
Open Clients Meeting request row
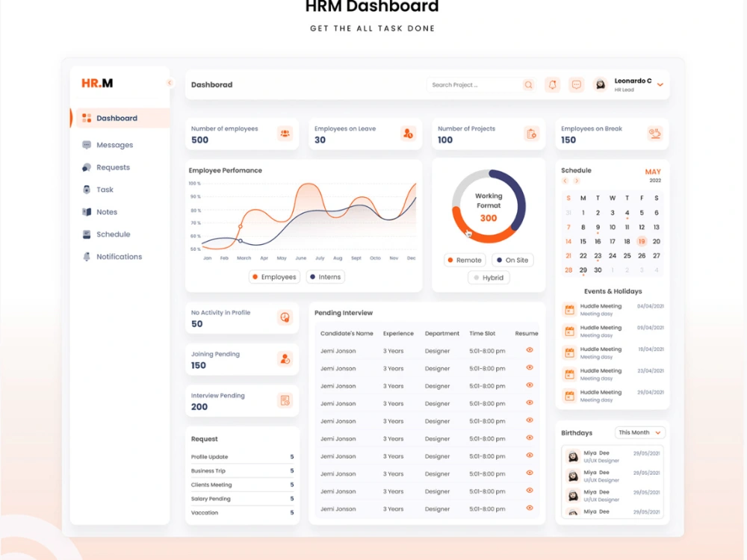[x=242, y=485]
